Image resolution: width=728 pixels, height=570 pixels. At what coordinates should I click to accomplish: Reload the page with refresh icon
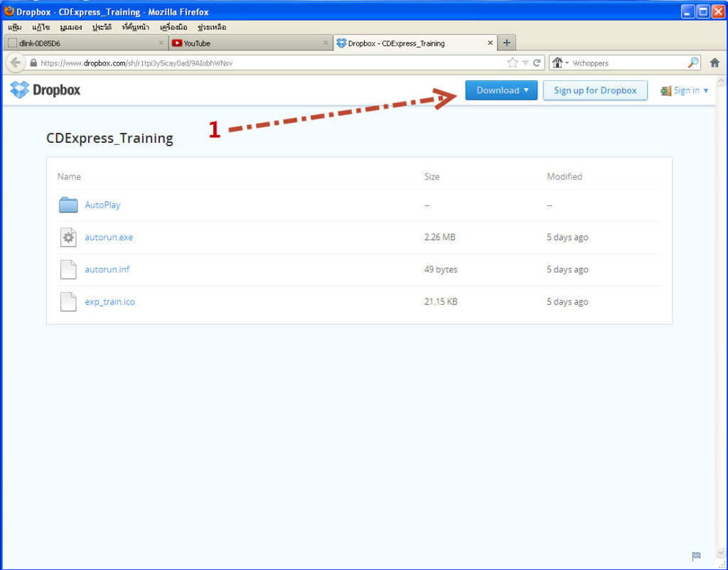[537, 63]
